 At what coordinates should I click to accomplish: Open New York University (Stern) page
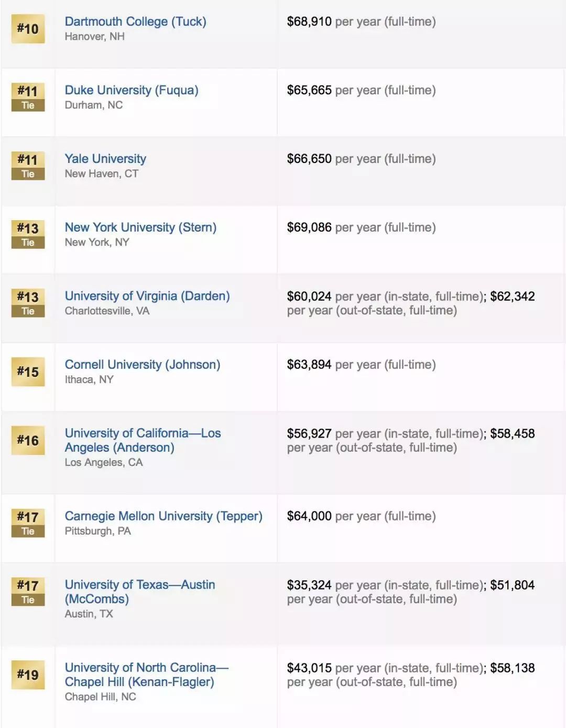pos(140,227)
